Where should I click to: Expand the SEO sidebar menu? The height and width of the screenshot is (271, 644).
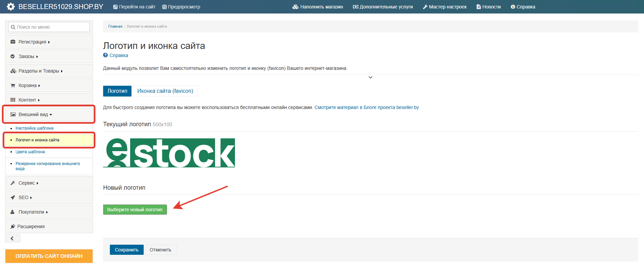pos(24,197)
